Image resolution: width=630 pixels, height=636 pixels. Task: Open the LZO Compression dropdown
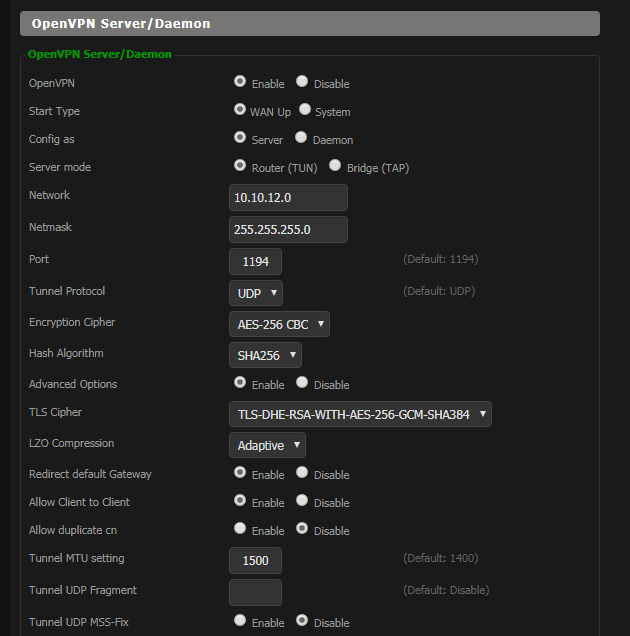click(267, 445)
